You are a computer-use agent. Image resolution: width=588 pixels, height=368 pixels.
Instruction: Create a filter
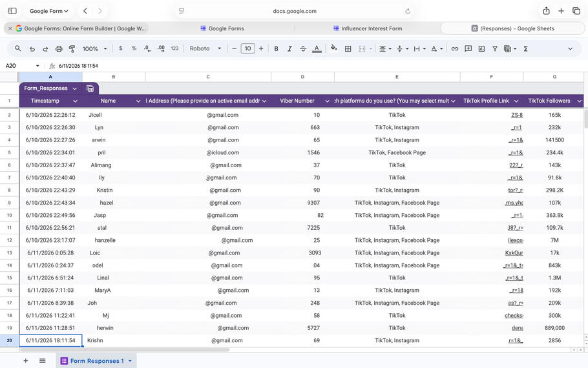(494, 48)
